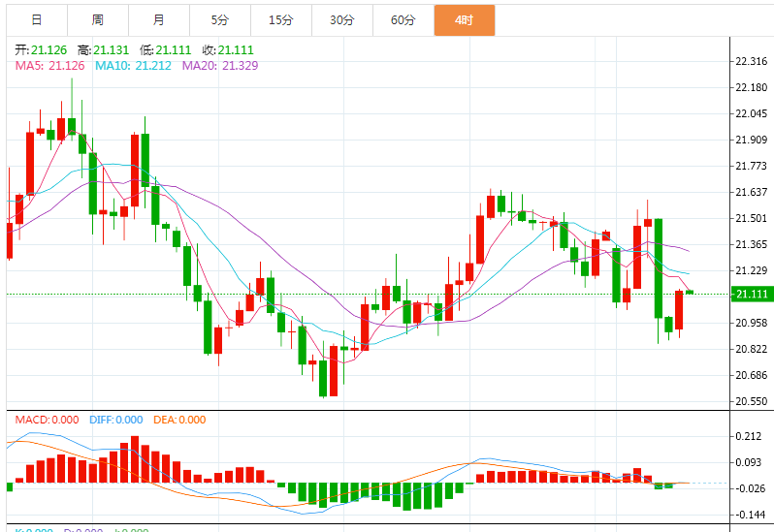This screenshot has width=774, height=532.
Task: Click the 低:21.111 low price value
Action: coord(165,49)
